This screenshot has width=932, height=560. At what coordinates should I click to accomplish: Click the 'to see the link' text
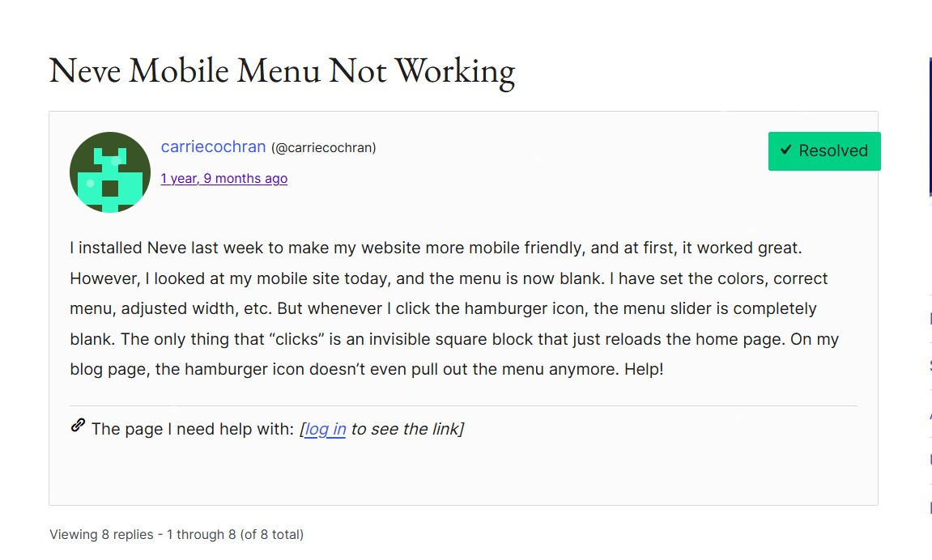click(406, 429)
